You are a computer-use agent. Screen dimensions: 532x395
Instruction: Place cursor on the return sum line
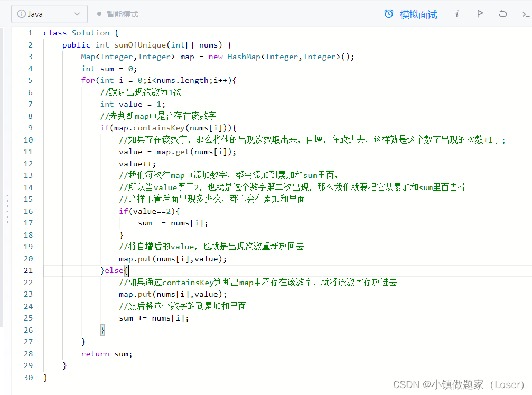coord(106,353)
